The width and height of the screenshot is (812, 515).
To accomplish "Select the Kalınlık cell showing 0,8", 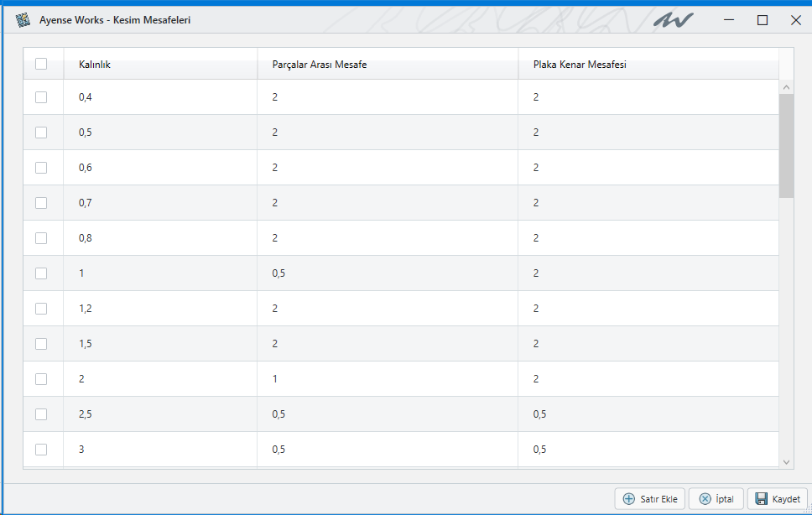I will pyautogui.click(x=160, y=238).
